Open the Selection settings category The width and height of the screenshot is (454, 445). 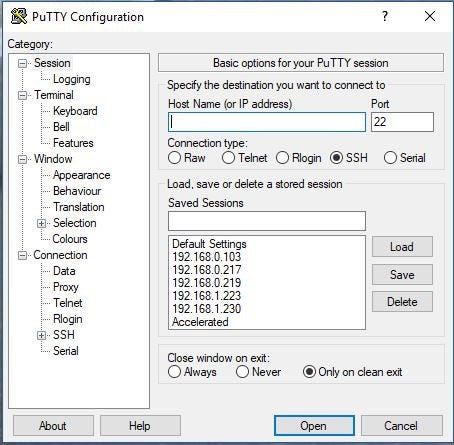tap(75, 223)
